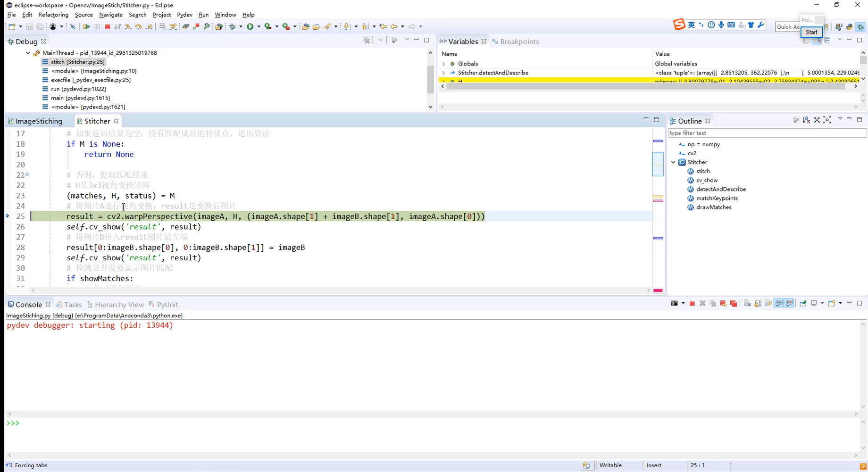This screenshot has height=472, width=868.
Task: Click the Save icon in main toolbar
Action: [29, 27]
